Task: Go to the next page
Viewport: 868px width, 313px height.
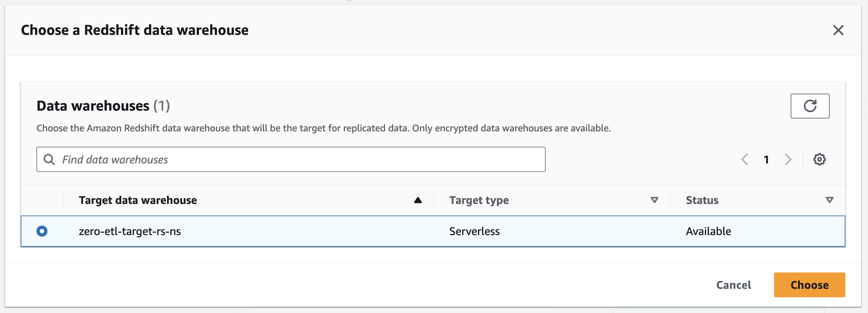Action: (788, 159)
